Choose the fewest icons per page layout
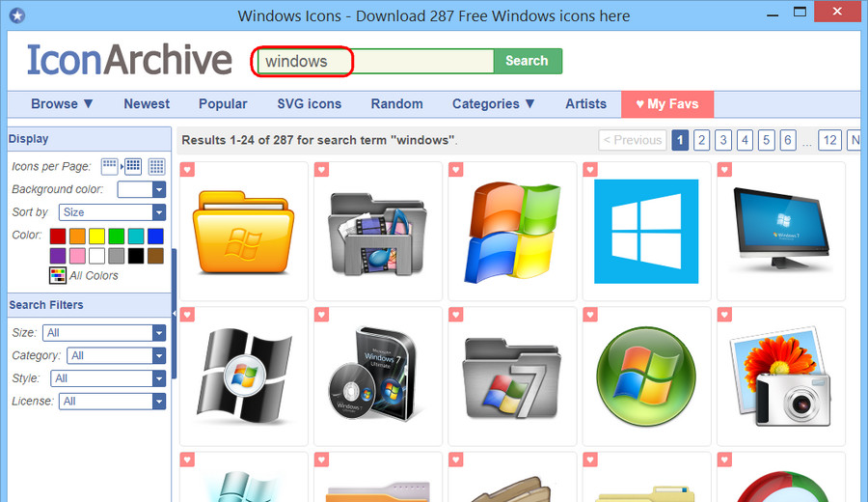This screenshot has width=868, height=502. 109,166
